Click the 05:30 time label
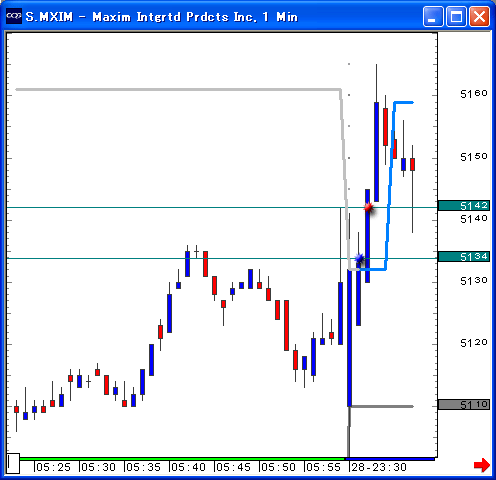Screen dimensions: 496x480 click(x=99, y=467)
